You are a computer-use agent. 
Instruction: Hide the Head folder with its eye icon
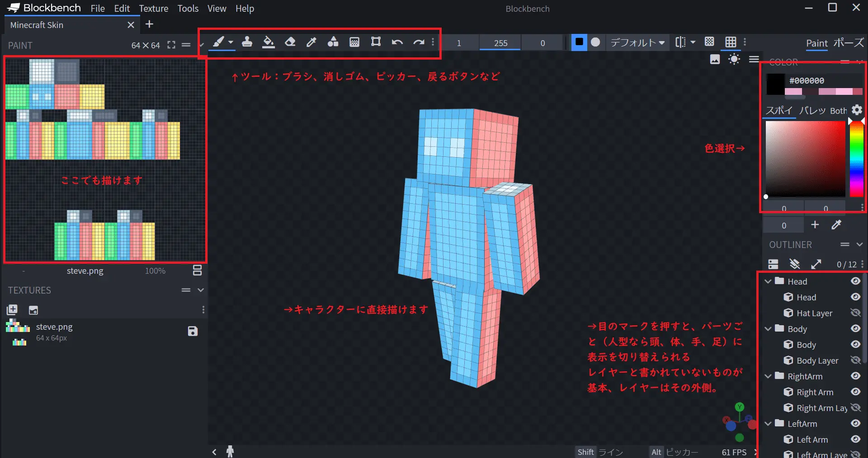[855, 281]
